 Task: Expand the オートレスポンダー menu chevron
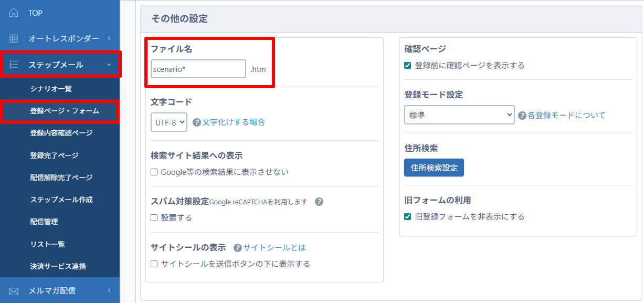109,38
